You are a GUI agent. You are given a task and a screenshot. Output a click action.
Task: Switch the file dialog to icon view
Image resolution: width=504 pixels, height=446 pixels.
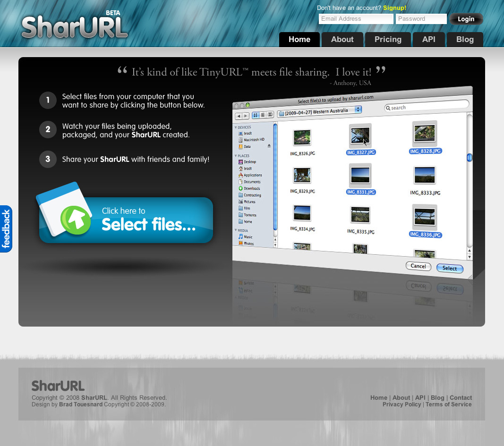[x=256, y=115]
